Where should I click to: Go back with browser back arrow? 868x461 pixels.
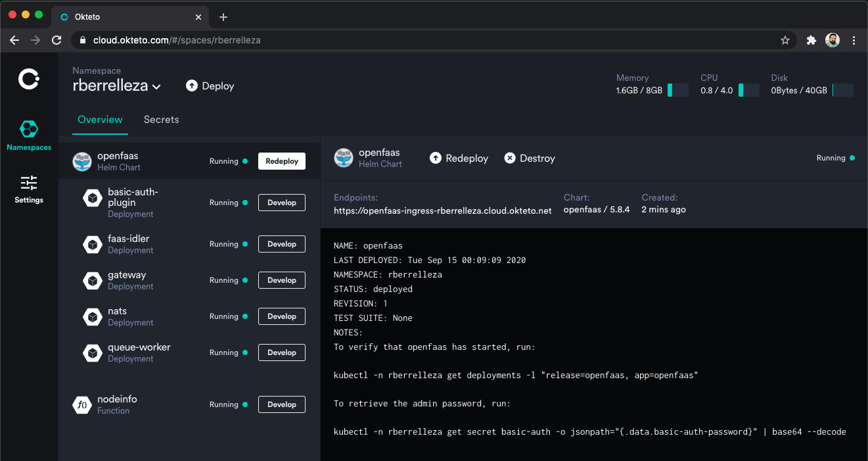14,40
